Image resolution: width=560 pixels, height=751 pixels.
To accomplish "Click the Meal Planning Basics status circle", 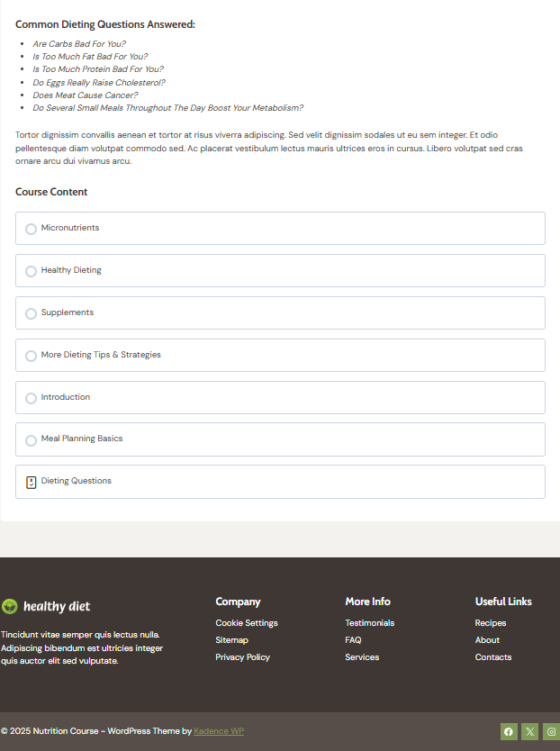I will [x=32, y=440].
